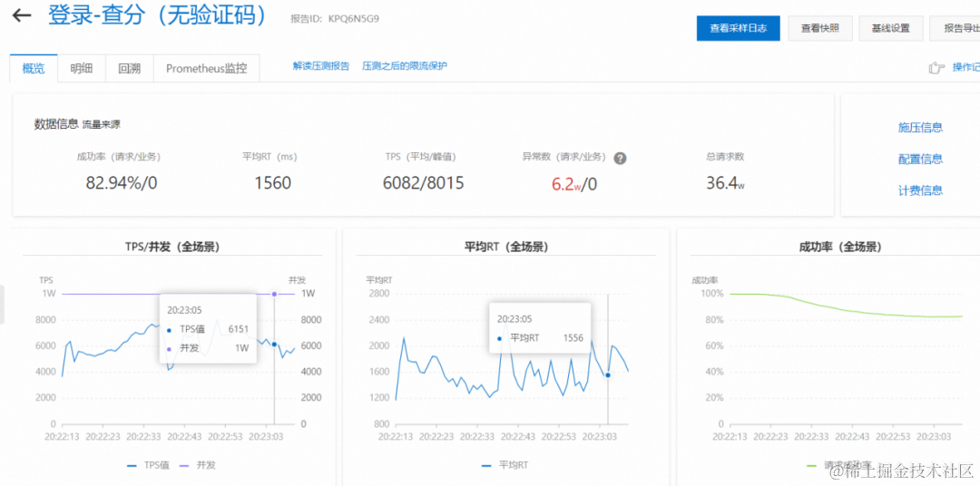Image resolution: width=980 pixels, height=486 pixels.
Task: Go back using the left arrow icon
Action: [22, 15]
